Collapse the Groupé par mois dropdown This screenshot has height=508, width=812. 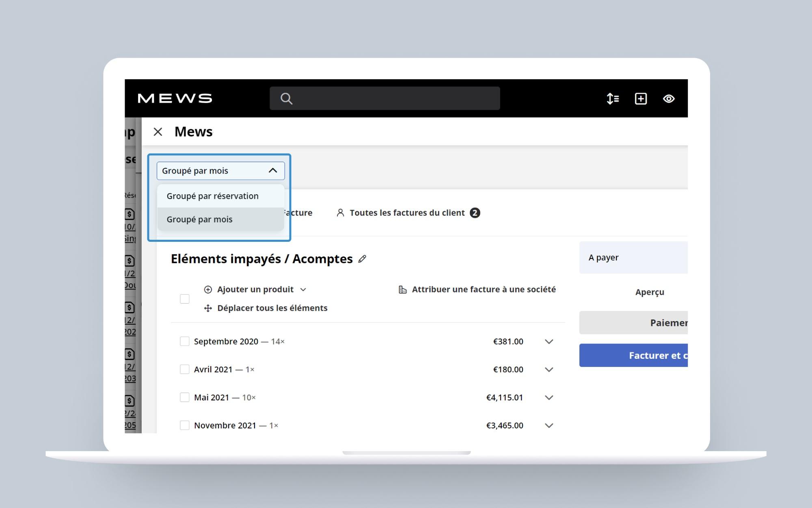[x=273, y=171]
